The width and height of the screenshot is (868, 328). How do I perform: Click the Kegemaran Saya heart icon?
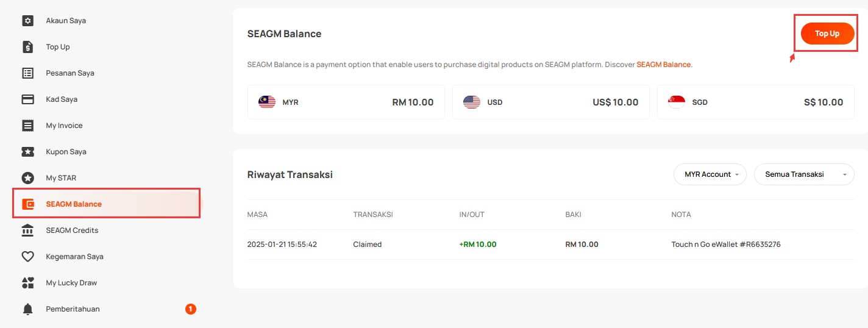coord(27,257)
